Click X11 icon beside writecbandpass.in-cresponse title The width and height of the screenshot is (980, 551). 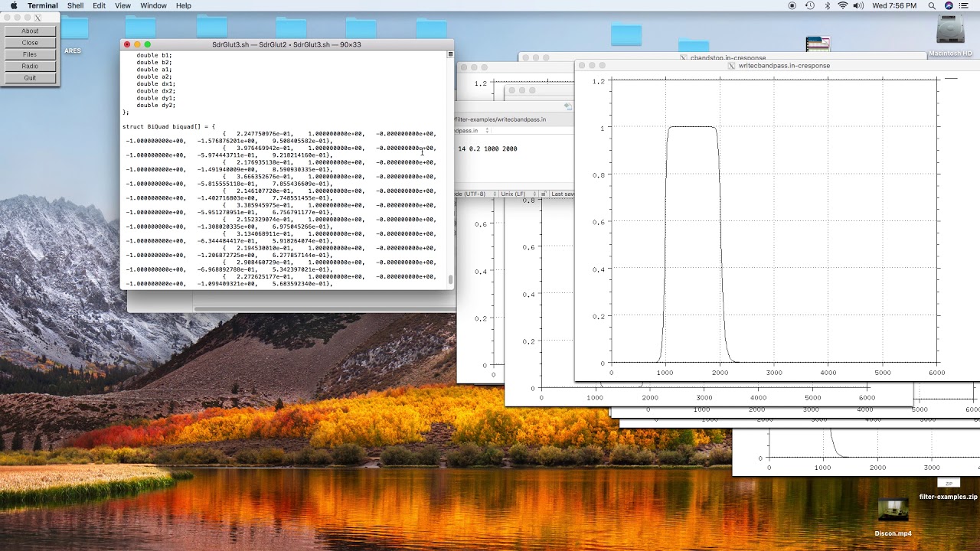(731, 66)
